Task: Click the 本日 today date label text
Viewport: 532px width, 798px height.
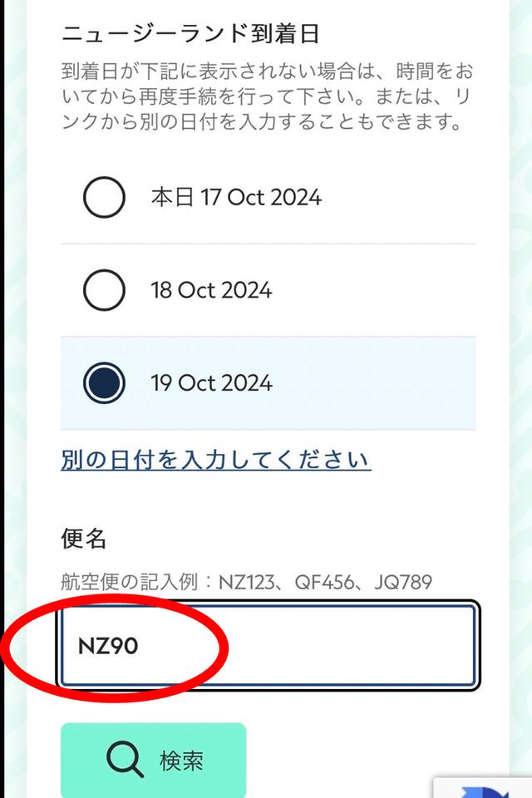Action: tap(237, 197)
